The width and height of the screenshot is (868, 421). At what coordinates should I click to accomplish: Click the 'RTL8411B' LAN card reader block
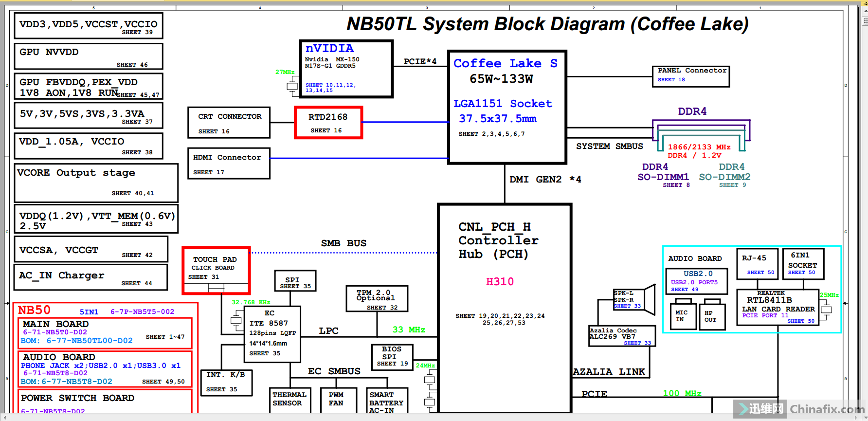[778, 307]
